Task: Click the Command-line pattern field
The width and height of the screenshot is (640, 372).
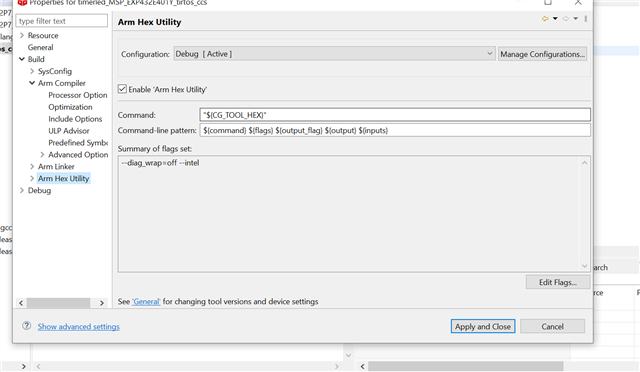Action: click(395, 130)
